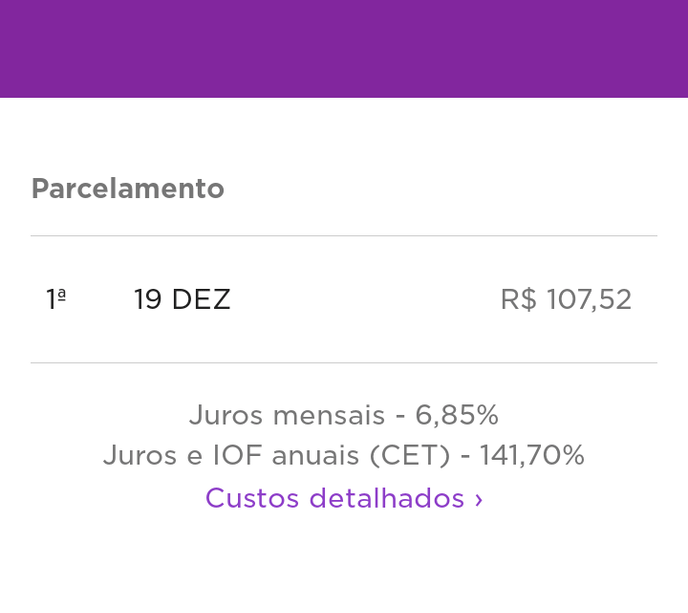
Task: Tap the 141,70% annual CET value
Action: [532, 456]
